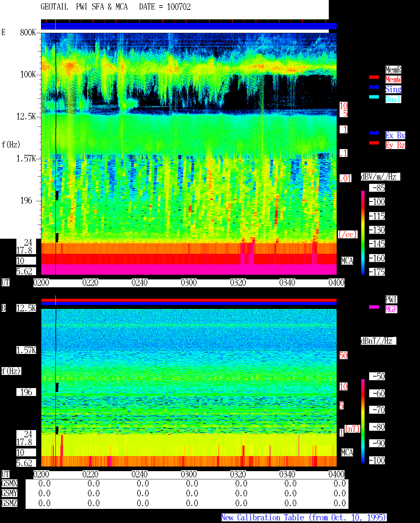This screenshot has width=420, height=523.
Task: Select the "Ex Bx" legend label text
Action: tap(395, 135)
